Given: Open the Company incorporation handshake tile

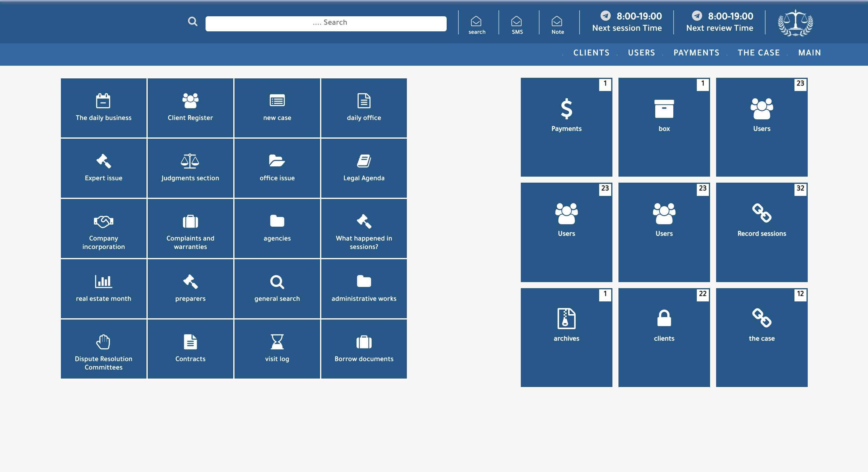Looking at the screenshot, I should point(103,228).
